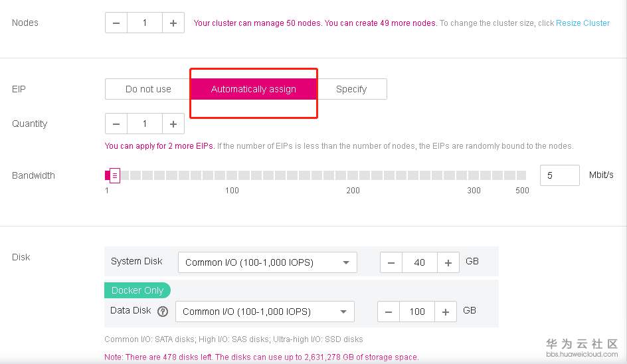627x364 pixels.
Task: Click plus on EIP Quantity stepper
Action: tap(173, 124)
